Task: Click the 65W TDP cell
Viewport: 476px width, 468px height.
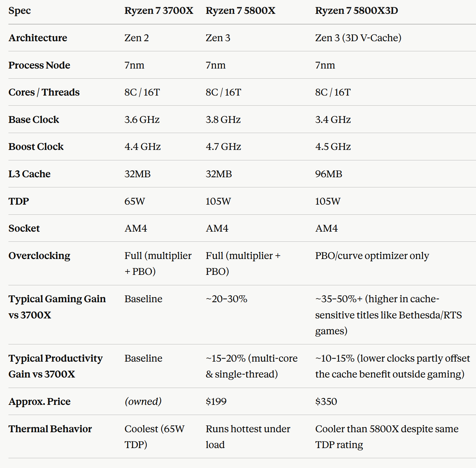Action: click(x=135, y=201)
